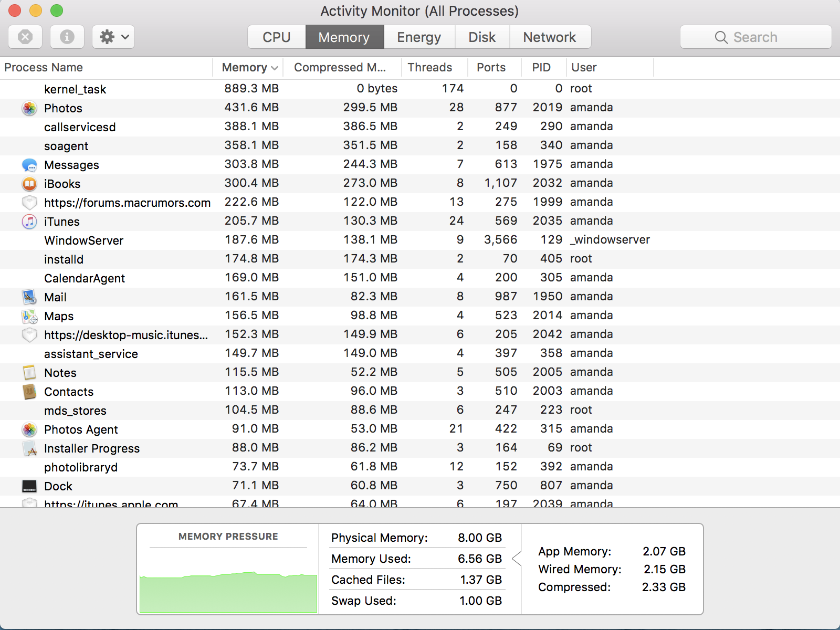This screenshot has height=630, width=840.
Task: Click the Contacts app icon
Action: click(x=29, y=392)
